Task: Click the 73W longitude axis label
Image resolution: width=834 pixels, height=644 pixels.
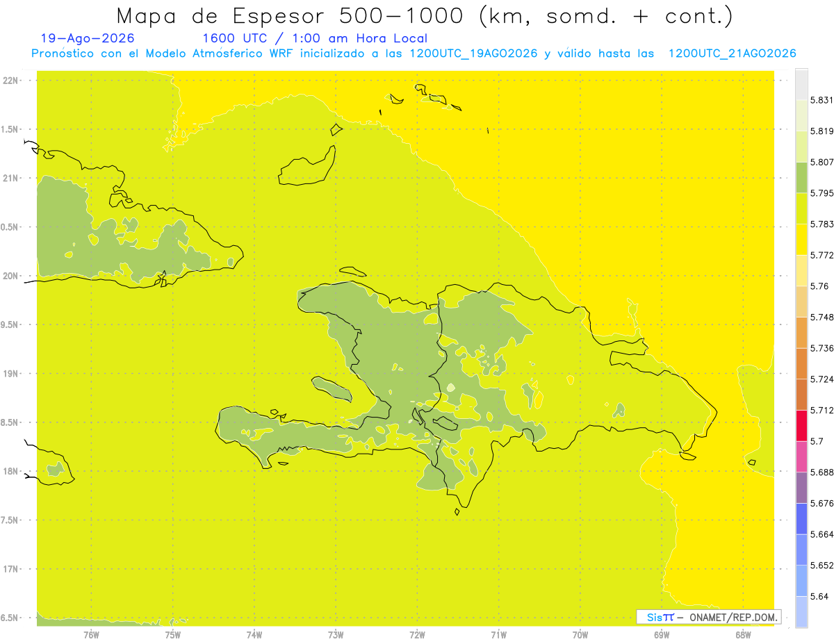Action: 336,634
